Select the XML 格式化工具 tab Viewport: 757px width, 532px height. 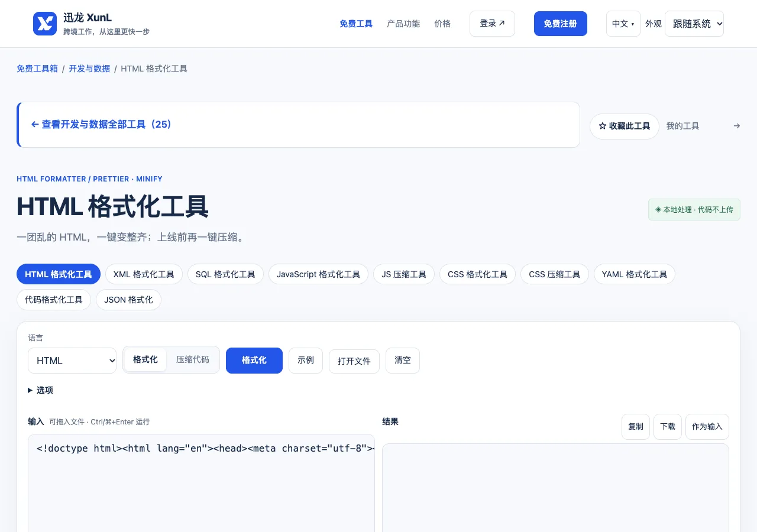point(144,274)
